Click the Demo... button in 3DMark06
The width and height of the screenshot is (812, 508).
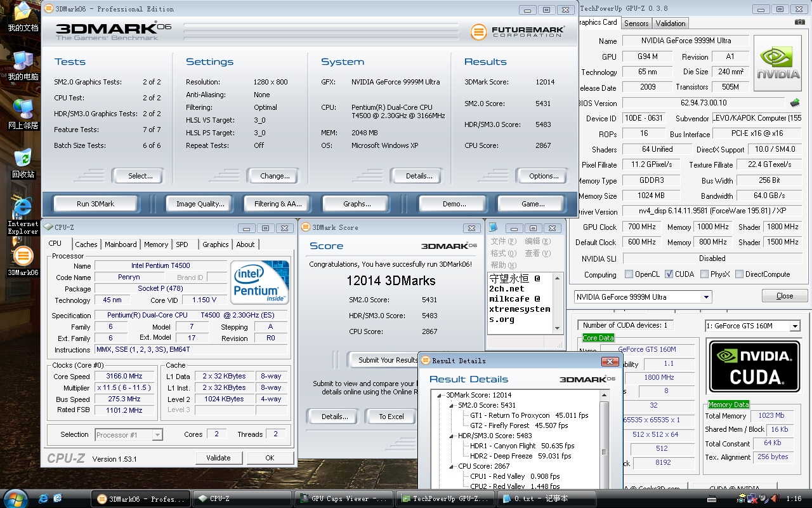click(454, 204)
